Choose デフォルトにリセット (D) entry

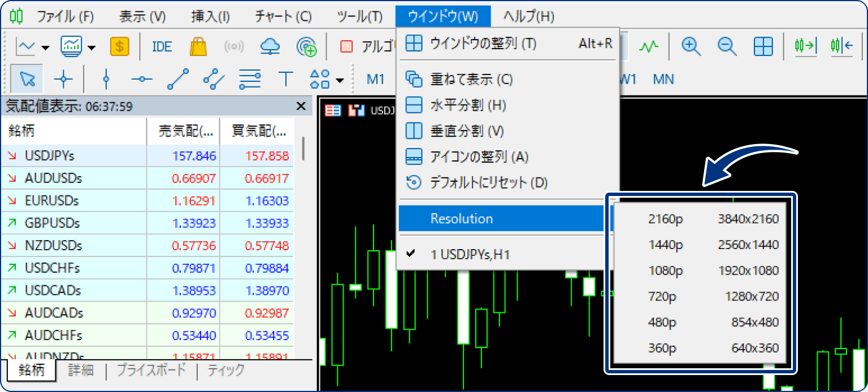click(509, 182)
